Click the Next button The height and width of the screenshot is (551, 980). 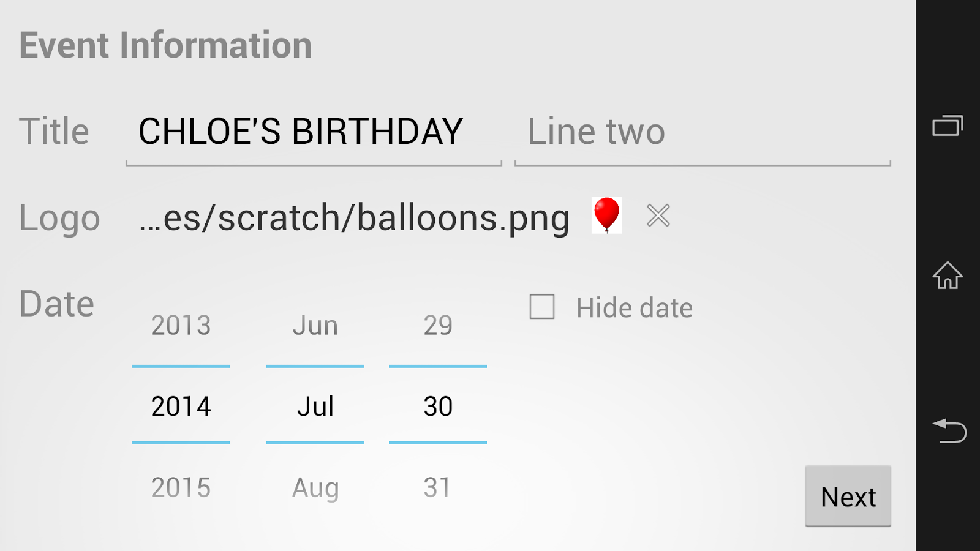[x=848, y=497]
